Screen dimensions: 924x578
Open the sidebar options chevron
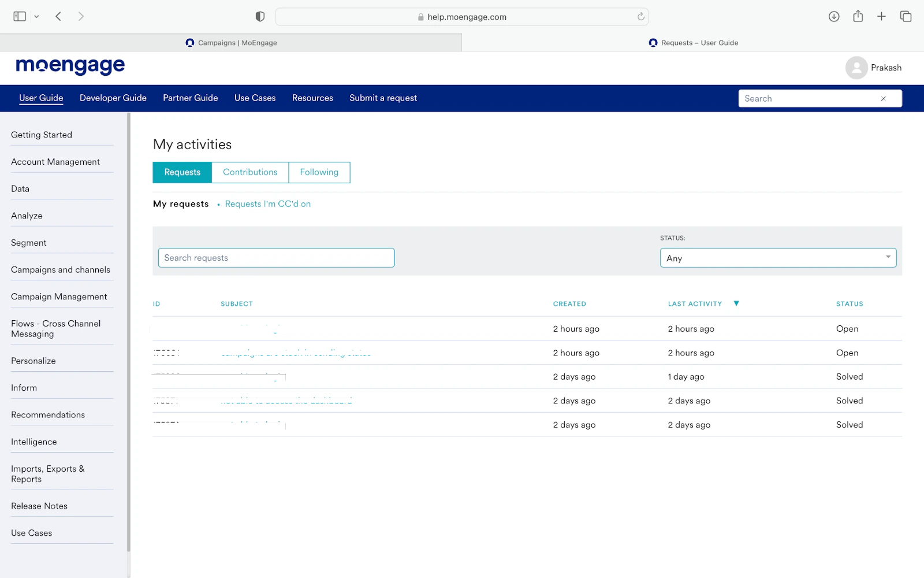click(36, 17)
